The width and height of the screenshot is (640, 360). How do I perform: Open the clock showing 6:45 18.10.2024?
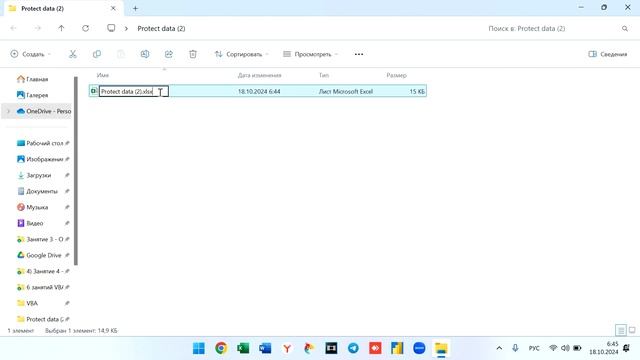pyautogui.click(x=604, y=348)
